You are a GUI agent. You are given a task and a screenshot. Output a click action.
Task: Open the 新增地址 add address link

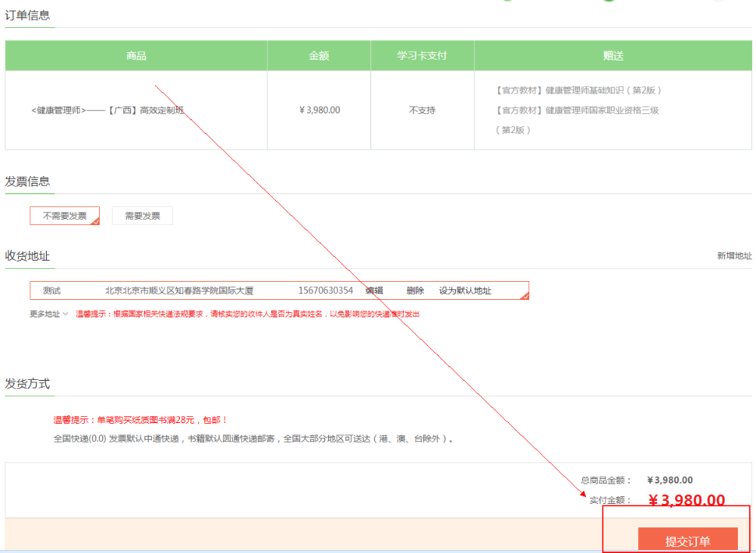point(734,256)
